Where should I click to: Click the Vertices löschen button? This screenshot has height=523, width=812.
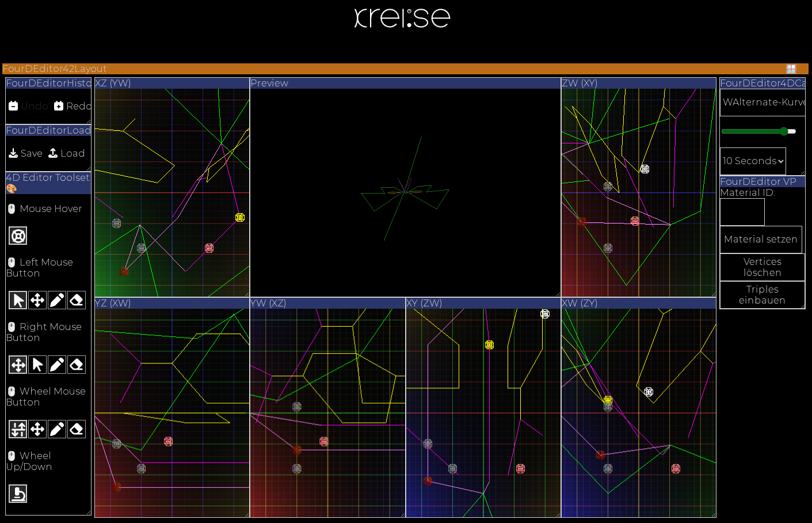(762, 267)
